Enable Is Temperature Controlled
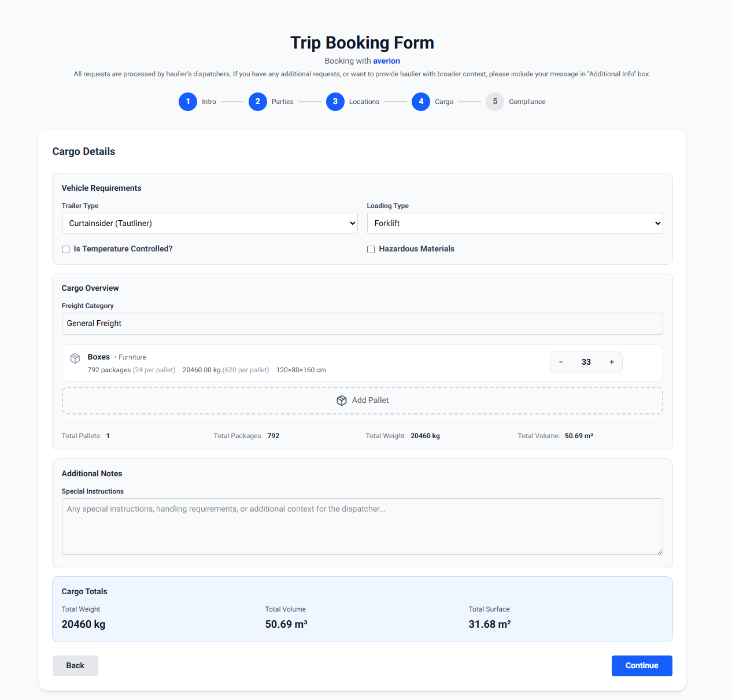Viewport: 732px width, 700px height. coord(65,249)
